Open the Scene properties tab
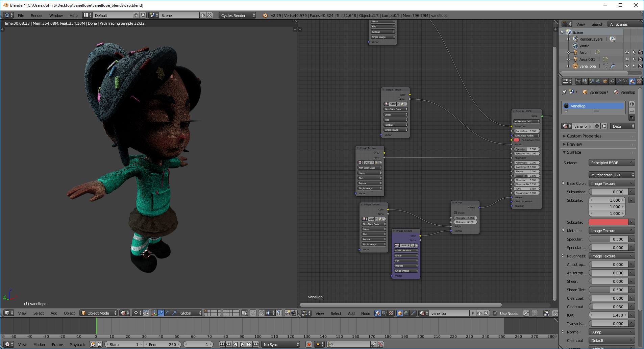The image size is (644, 349). point(592,81)
